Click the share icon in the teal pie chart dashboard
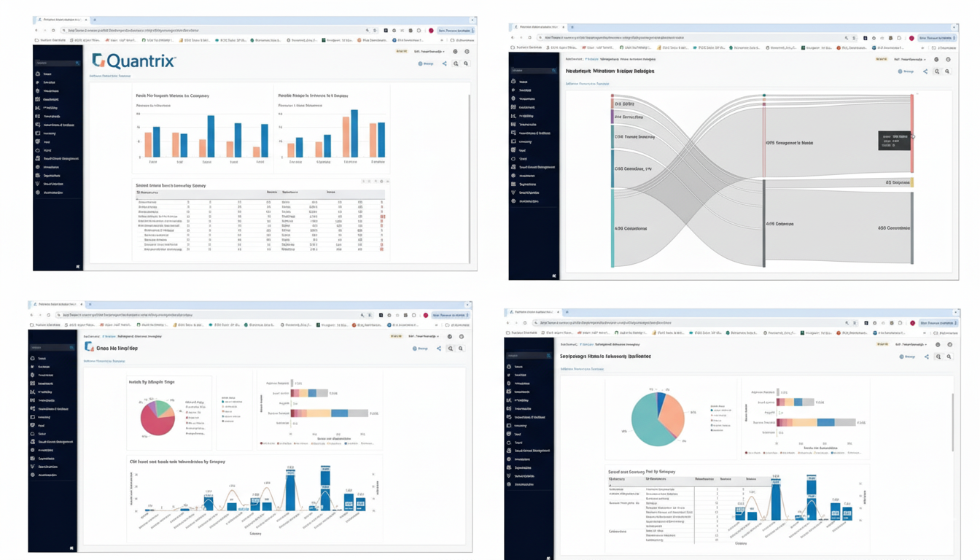This screenshot has height=560, width=980. [x=927, y=357]
